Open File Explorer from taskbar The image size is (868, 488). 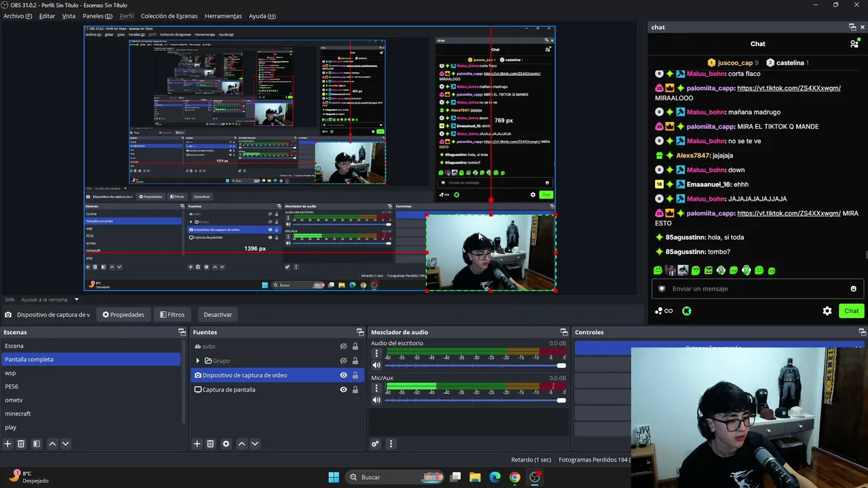tap(475, 477)
